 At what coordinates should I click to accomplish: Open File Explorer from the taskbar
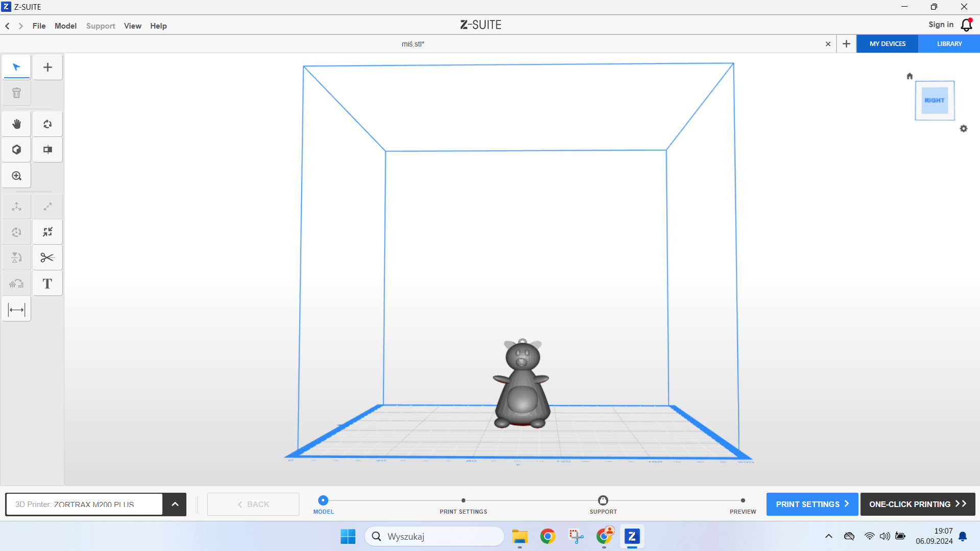[520, 537]
